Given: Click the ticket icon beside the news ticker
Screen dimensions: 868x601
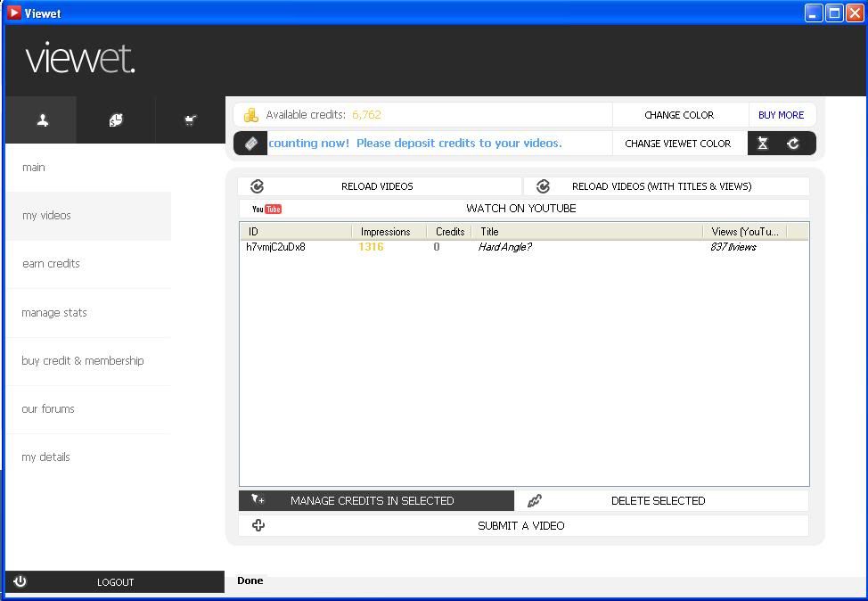Looking at the screenshot, I should (x=250, y=144).
